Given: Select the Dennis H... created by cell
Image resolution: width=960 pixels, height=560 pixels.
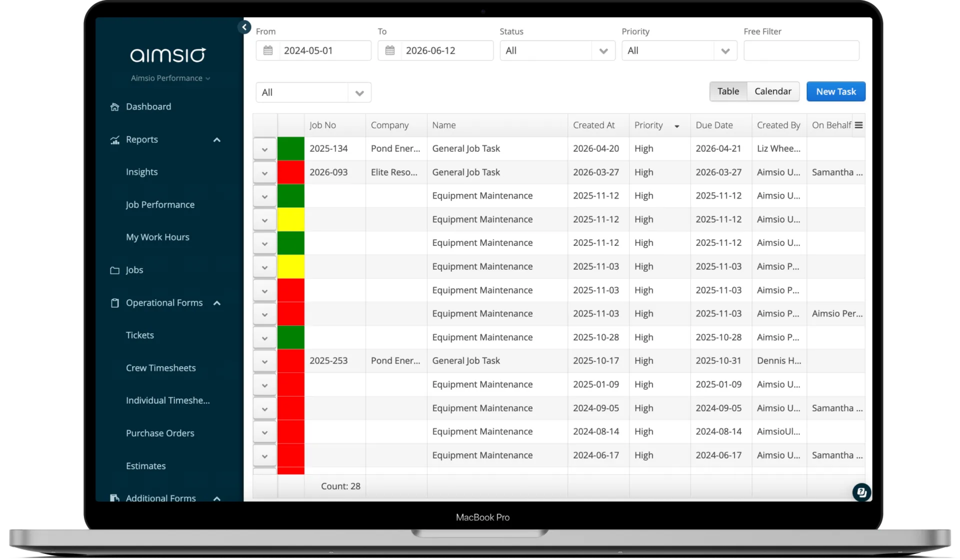Looking at the screenshot, I should click(x=779, y=361).
